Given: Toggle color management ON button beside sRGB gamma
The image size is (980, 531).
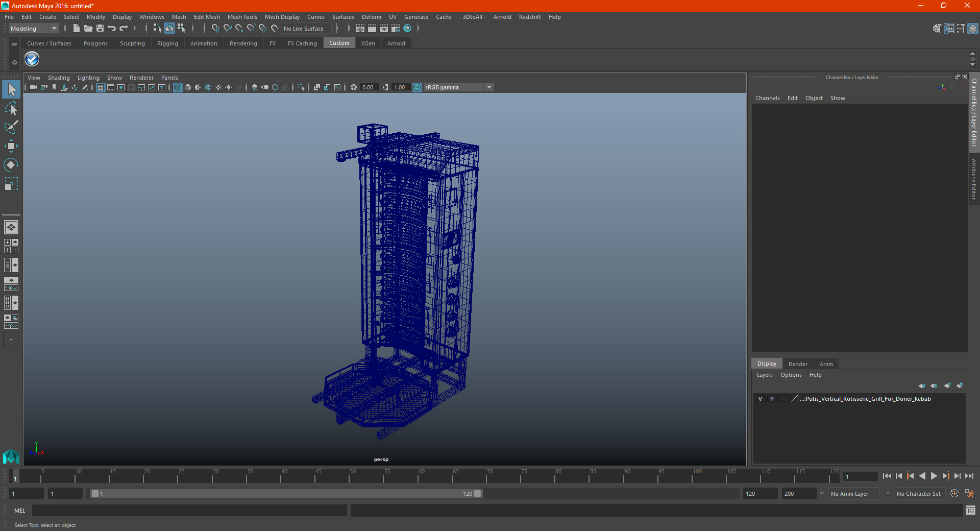Looking at the screenshot, I should pyautogui.click(x=417, y=87).
